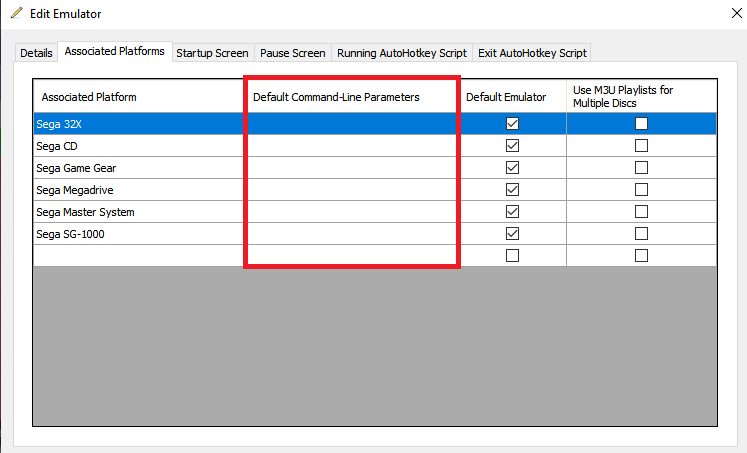Enable M3U Playlists for Sega Megadrive
Viewport: 747px width, 453px height.
tap(641, 190)
